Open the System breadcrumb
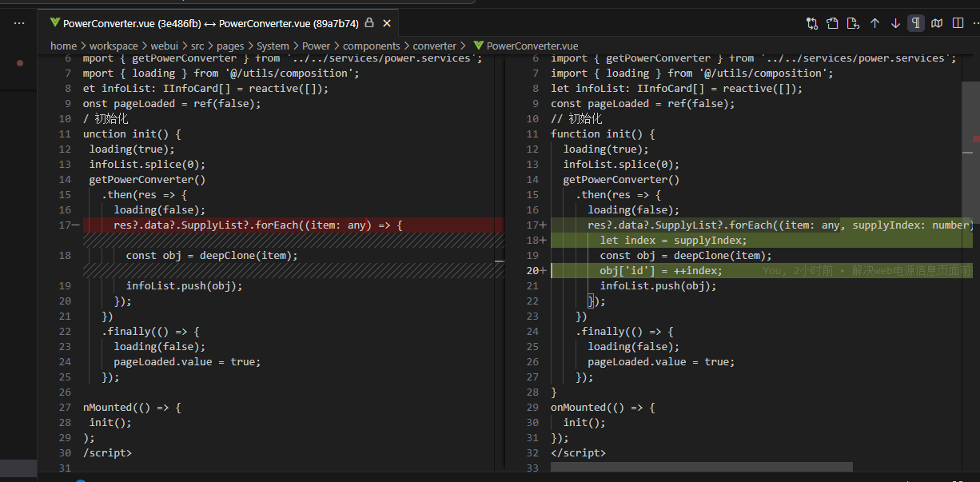The width and height of the screenshot is (980, 482). tap(273, 46)
